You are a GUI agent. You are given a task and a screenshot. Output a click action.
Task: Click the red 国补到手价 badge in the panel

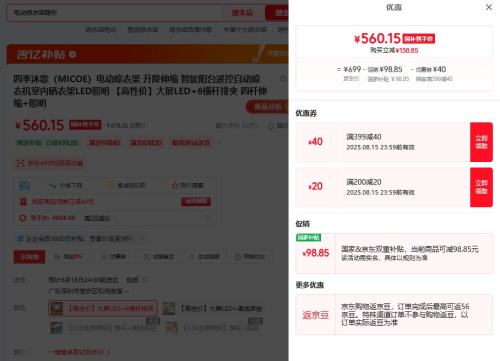[419, 39]
